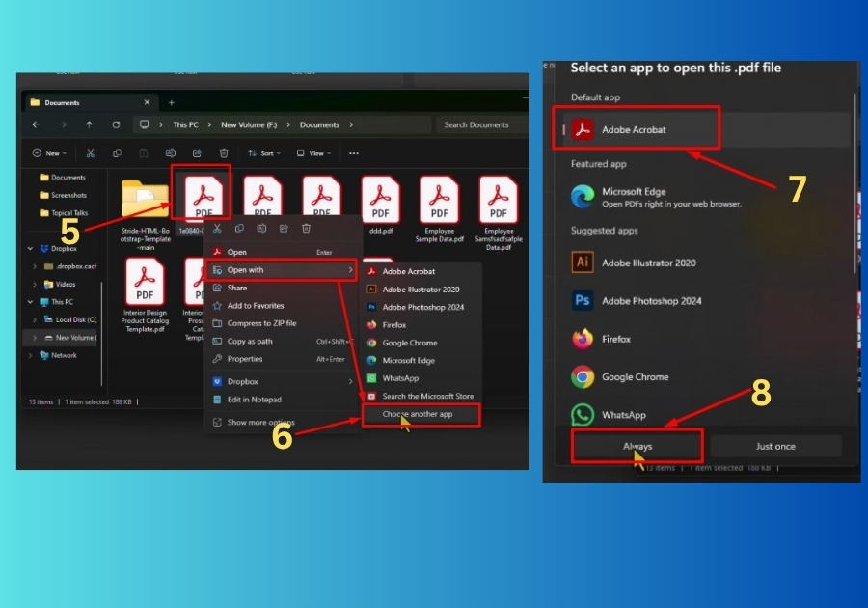This screenshot has width=868, height=608.
Task: Collapse the This PC tree node
Action: (30, 302)
